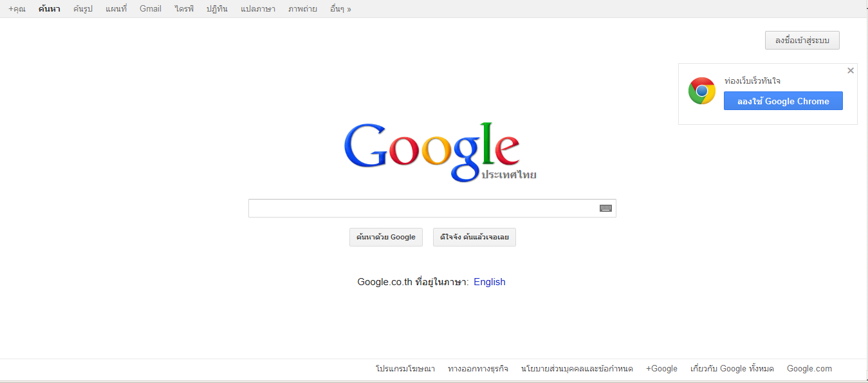Image resolution: width=868 pixels, height=383 pixels.
Task: Click the ลงชื่อเข้าสู่ระบบ sign-in button
Action: point(802,41)
